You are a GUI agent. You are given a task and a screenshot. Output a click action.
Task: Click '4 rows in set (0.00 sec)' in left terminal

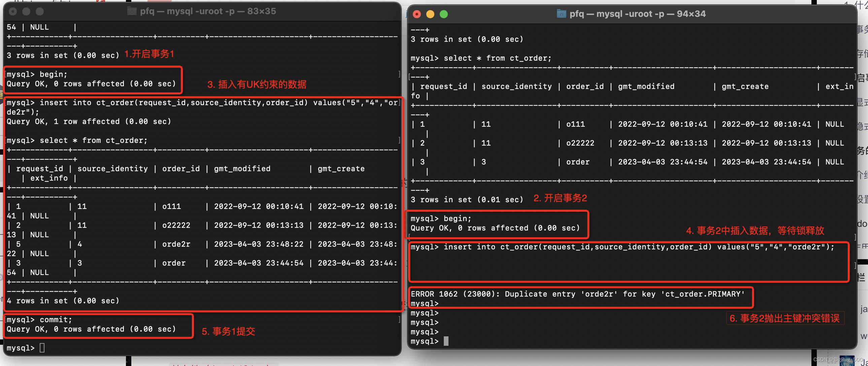pyautogui.click(x=63, y=301)
